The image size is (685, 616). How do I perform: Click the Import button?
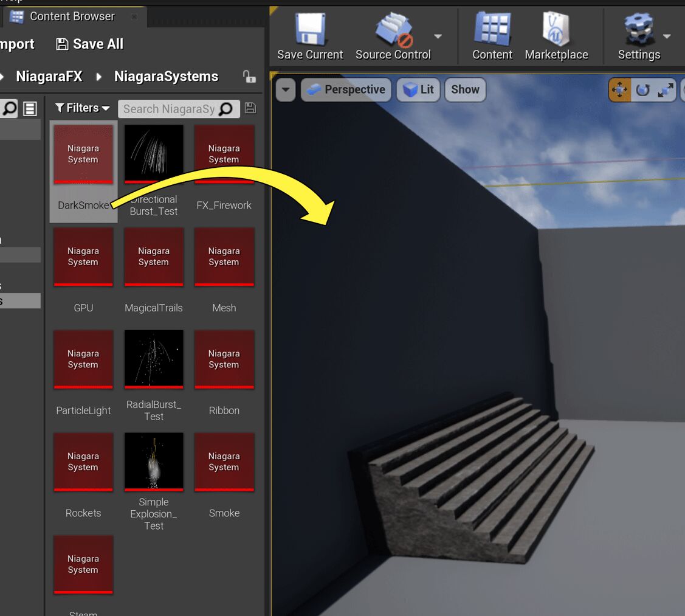click(x=16, y=44)
